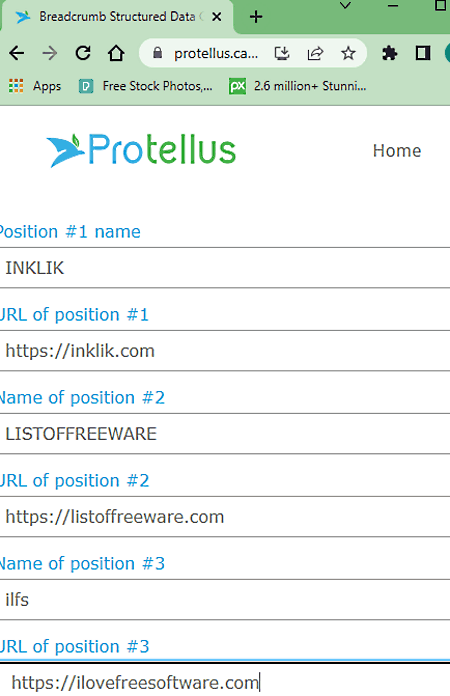Reload the page with the refresh icon
This screenshot has height=696, width=450.
pyautogui.click(x=83, y=53)
